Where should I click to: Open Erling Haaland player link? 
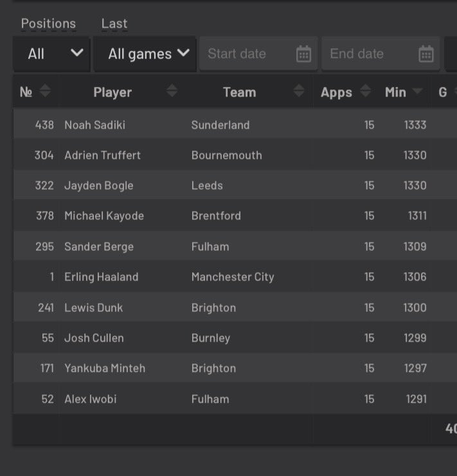click(102, 277)
